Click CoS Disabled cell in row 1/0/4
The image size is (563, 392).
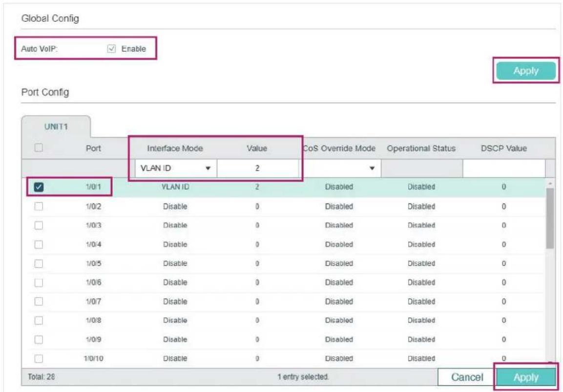(339, 245)
